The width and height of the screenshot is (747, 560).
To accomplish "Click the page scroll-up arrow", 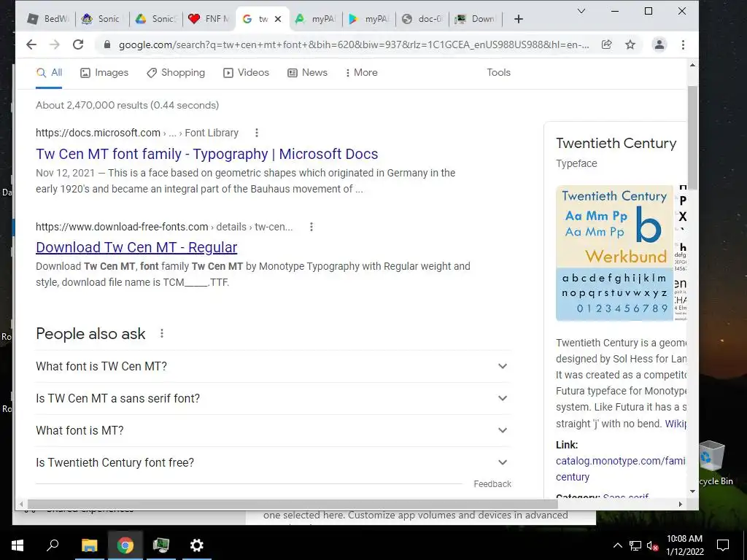I will pyautogui.click(x=692, y=65).
